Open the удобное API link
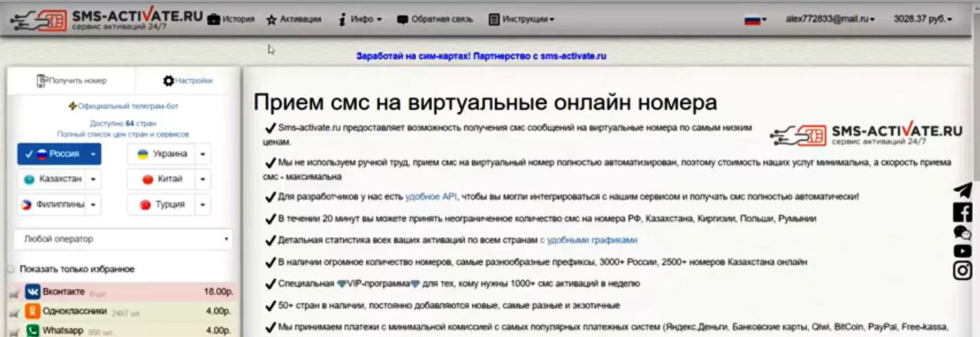The width and height of the screenshot is (980, 337). point(431,196)
